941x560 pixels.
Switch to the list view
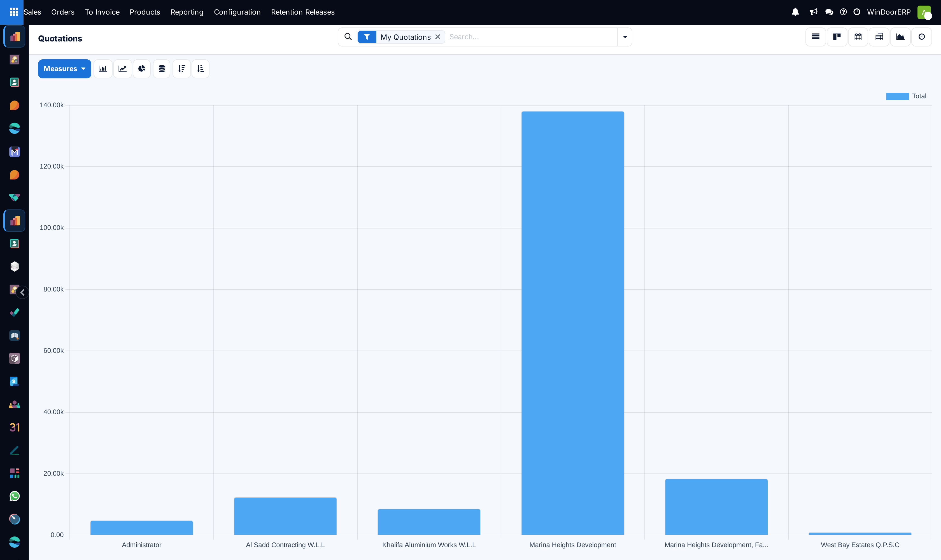click(816, 37)
